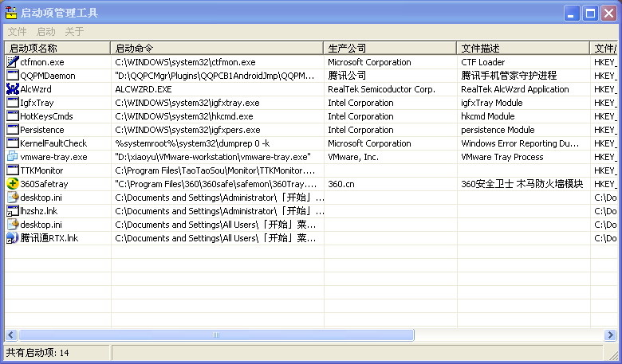
Task: Click the AlcWzrd blue icon
Action: 13,88
